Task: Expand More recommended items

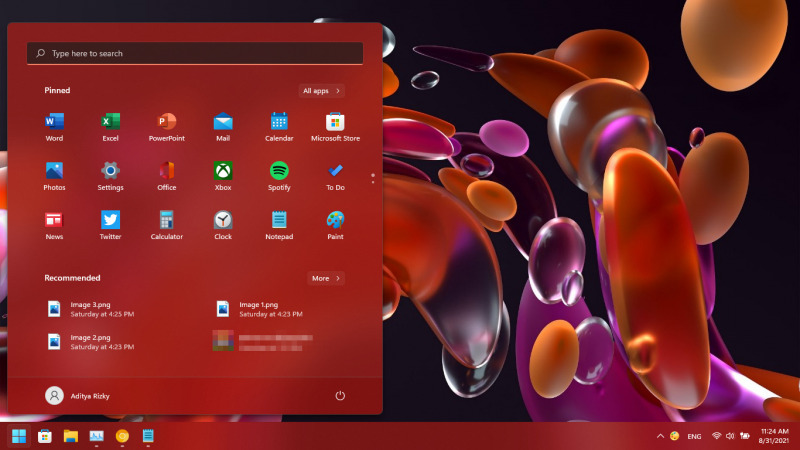Action: (x=326, y=278)
